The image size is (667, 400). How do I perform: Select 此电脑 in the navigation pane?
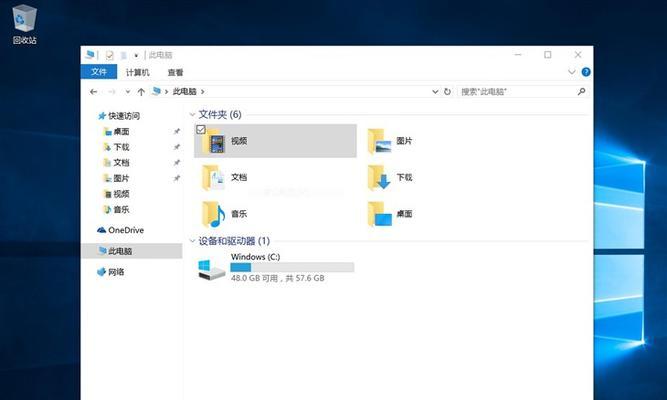click(132, 251)
